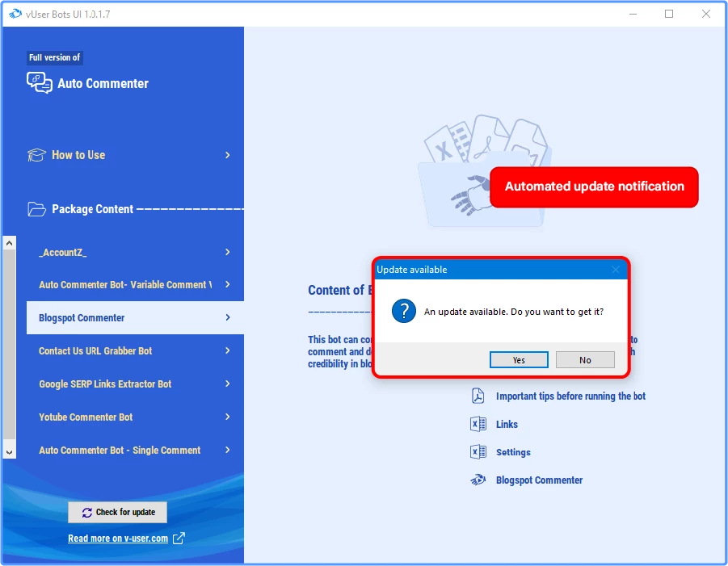Expand Auto Commenter Bot- Variable Comment chevron
This screenshot has width=728, height=566.
pos(228,284)
